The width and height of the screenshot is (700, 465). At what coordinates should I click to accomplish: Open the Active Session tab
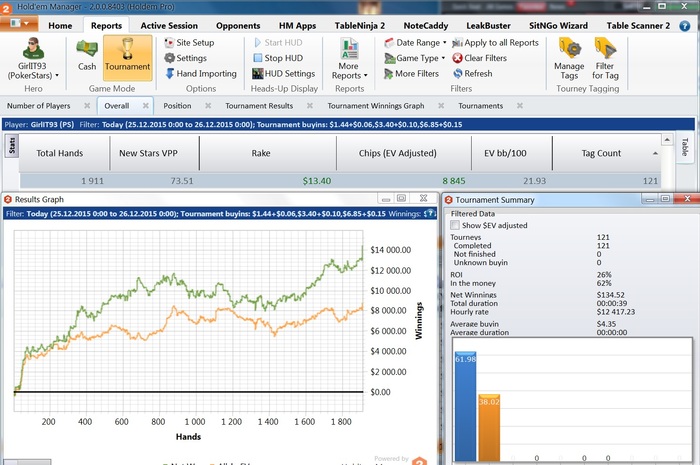click(x=169, y=26)
